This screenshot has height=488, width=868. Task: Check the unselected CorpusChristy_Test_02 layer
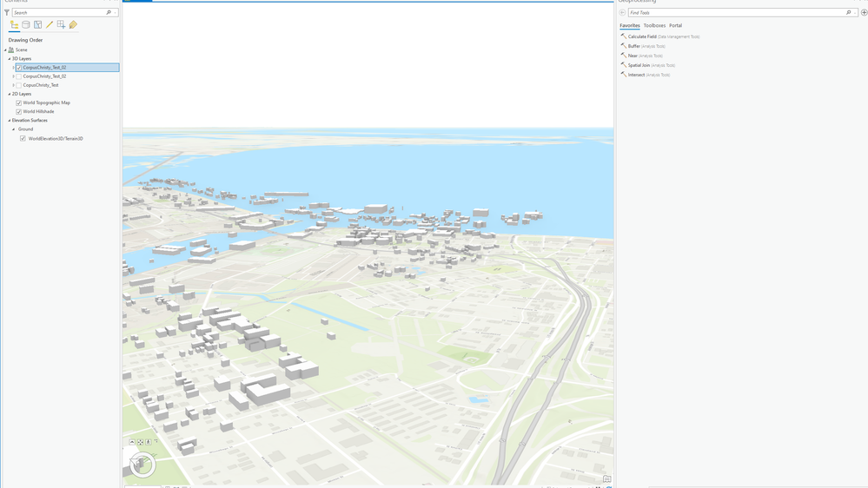[19, 76]
